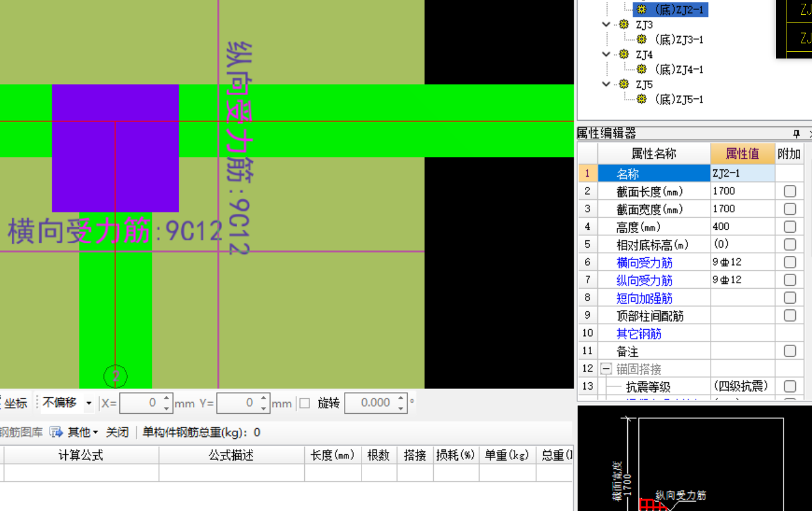The image size is (812, 511).
Task: Click the 长度(mm) column header
Action: (333, 455)
